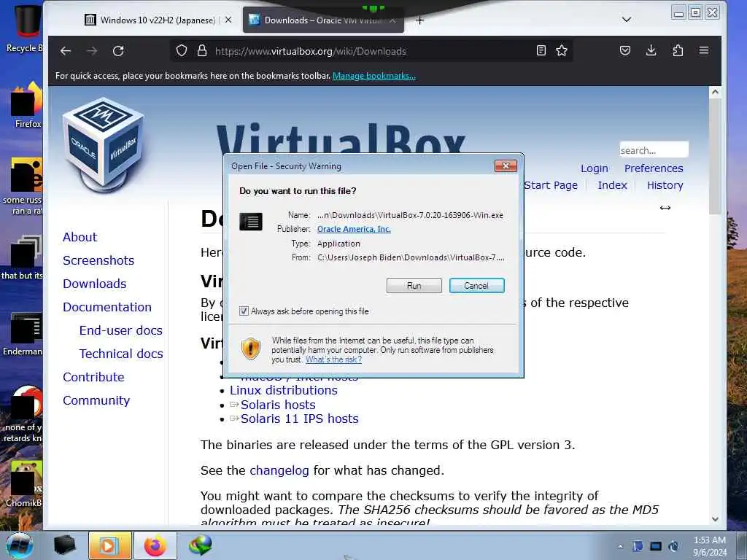Click the network monitor tray icon

pyautogui.click(x=656, y=546)
